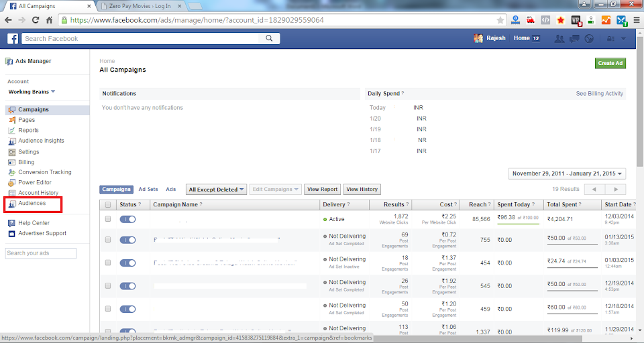Reload the page with browser refresh
The width and height of the screenshot is (644, 343).
pos(36,20)
